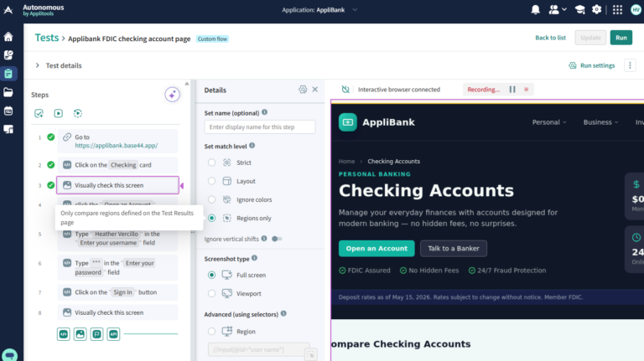
Task: Click the Set name info icon
Action: [264, 112]
